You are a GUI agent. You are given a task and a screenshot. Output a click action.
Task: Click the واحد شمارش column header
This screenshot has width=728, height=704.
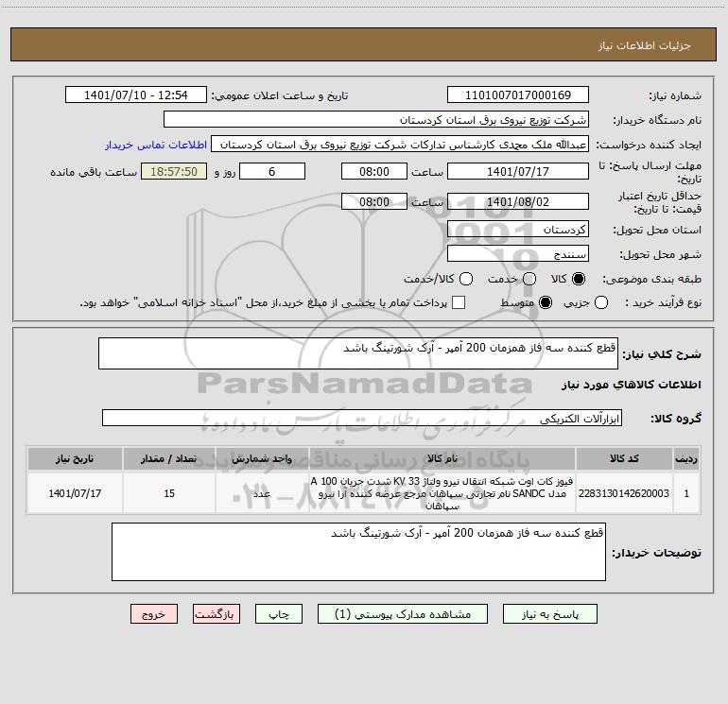[x=262, y=458]
